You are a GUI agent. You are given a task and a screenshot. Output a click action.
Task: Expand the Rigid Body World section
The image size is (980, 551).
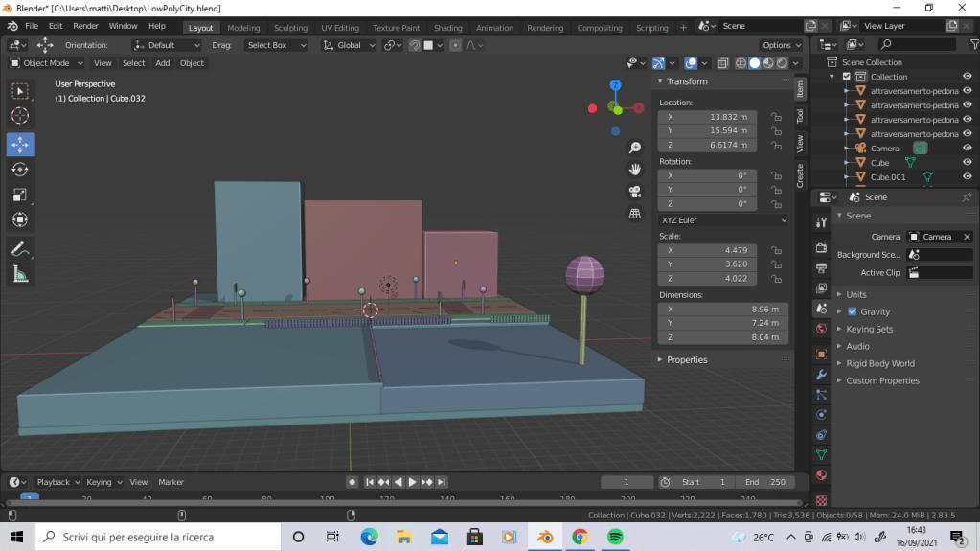879,363
